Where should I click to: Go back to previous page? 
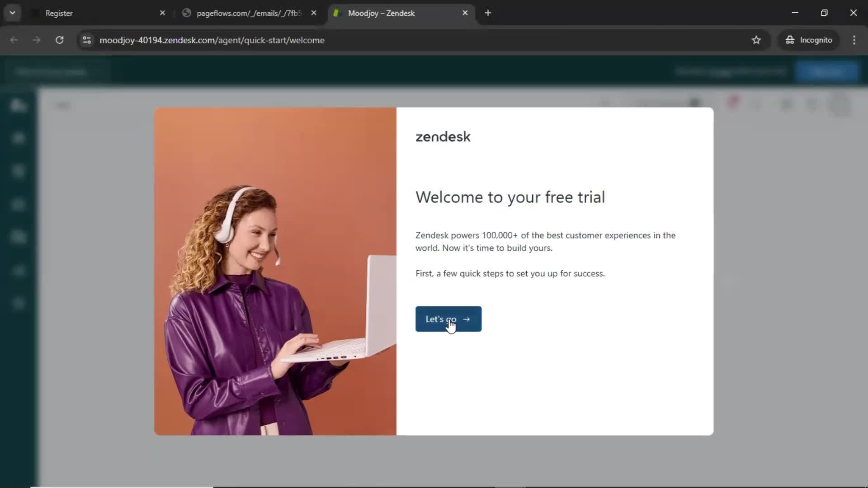coord(14,40)
